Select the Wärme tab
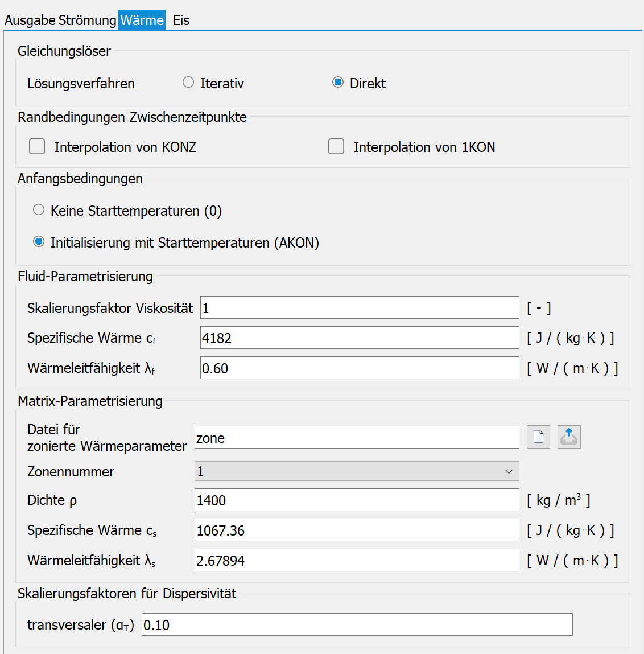 click(x=142, y=20)
